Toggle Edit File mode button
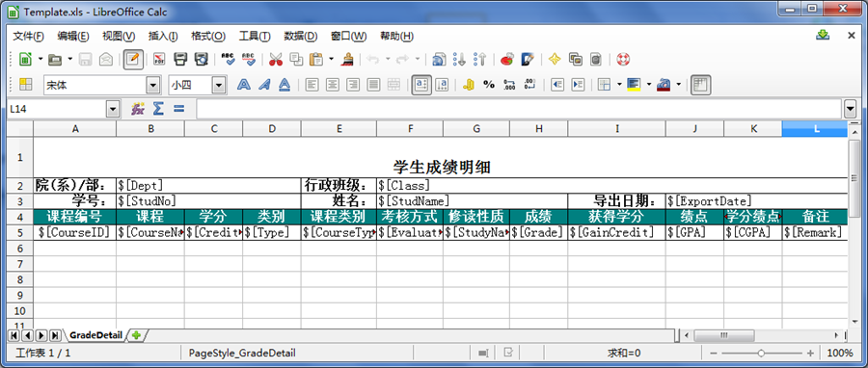The image size is (868, 368). [x=133, y=59]
